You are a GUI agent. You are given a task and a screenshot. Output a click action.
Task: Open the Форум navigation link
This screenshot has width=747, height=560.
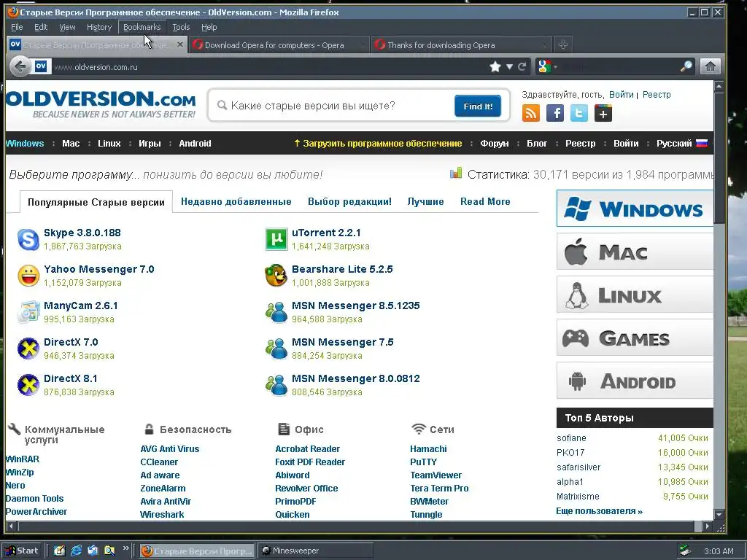tap(494, 144)
